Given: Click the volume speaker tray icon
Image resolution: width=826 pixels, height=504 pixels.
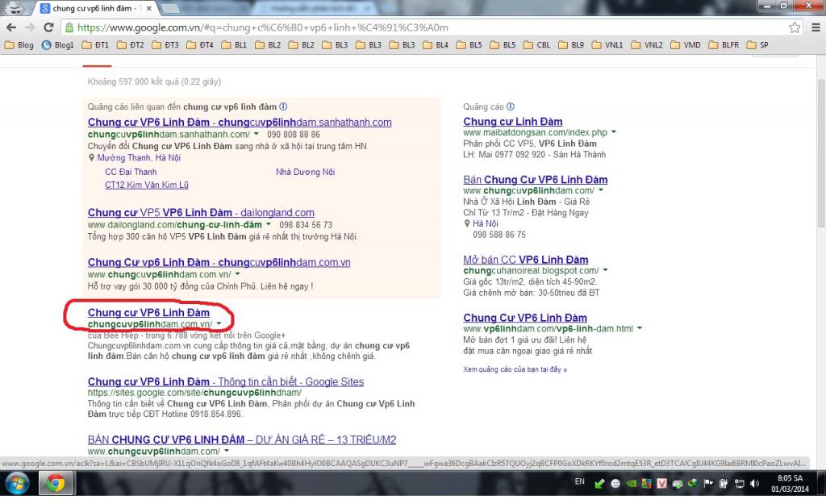Looking at the screenshot, I should point(754,483).
